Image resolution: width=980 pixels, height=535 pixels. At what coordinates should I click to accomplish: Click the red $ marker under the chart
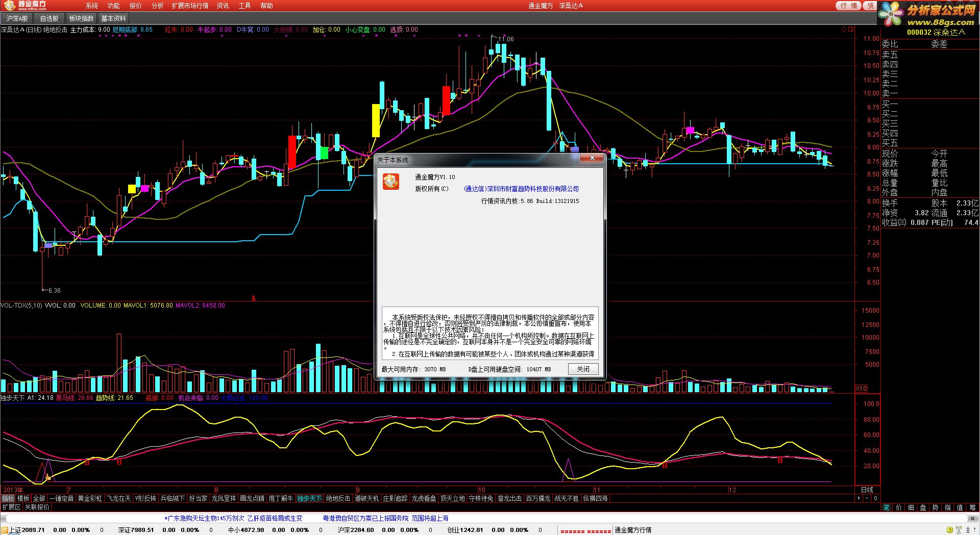(254, 298)
